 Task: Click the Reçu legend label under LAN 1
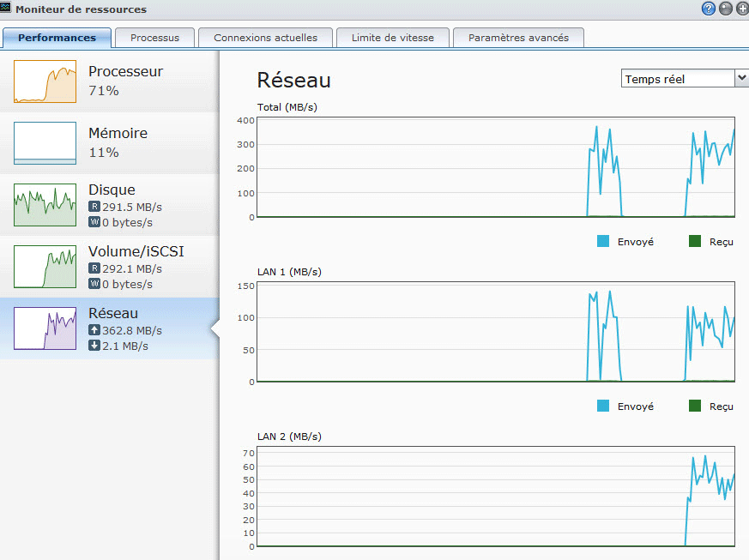point(722,406)
